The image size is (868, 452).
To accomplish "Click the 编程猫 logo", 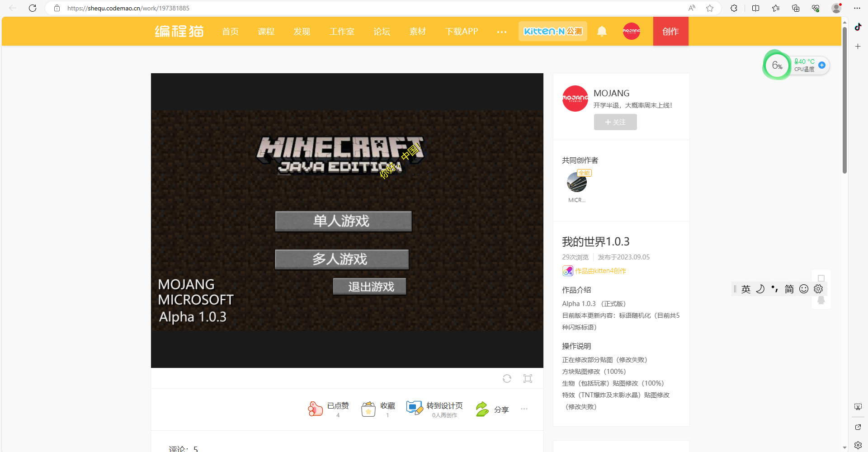I will [179, 31].
